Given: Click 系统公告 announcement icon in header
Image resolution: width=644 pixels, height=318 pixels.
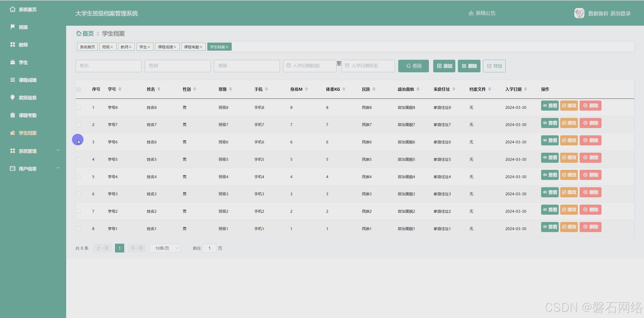Looking at the screenshot, I should tap(471, 13).
